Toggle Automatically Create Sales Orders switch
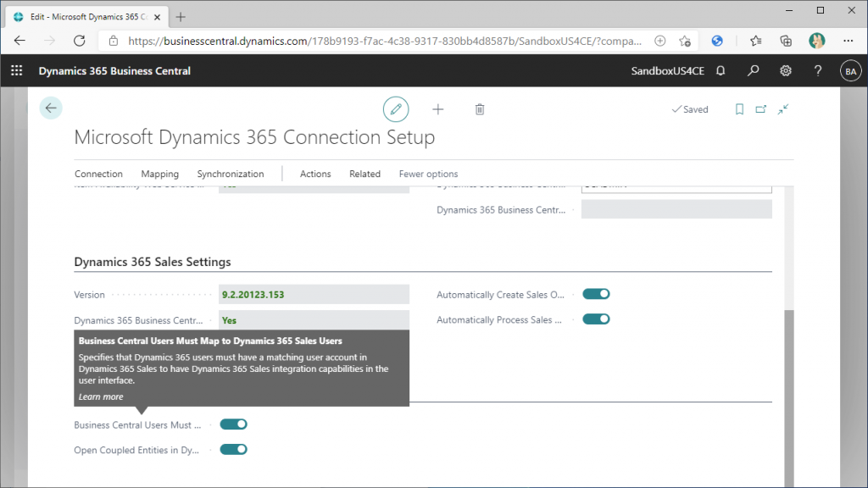Screen dimensions: 868x488 (x=597, y=294)
